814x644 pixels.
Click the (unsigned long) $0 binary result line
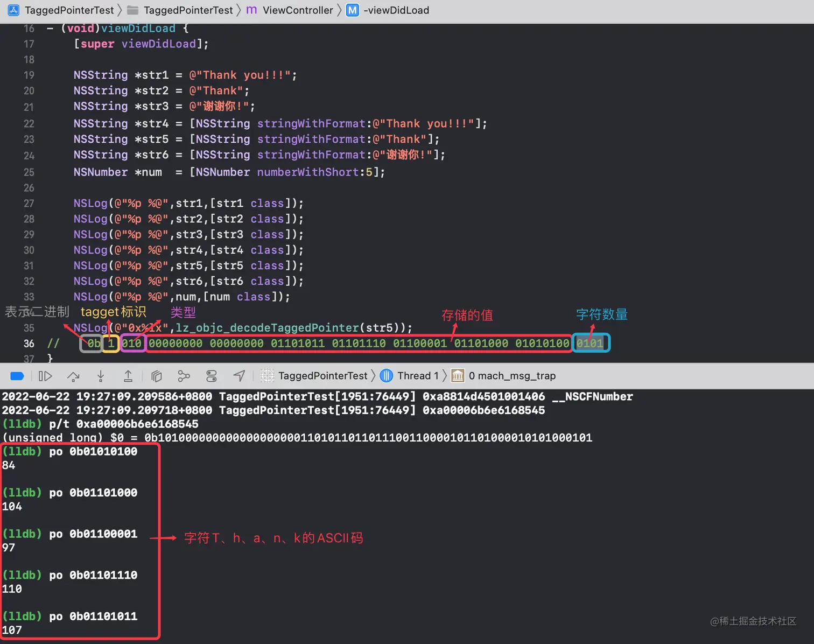coord(297,438)
